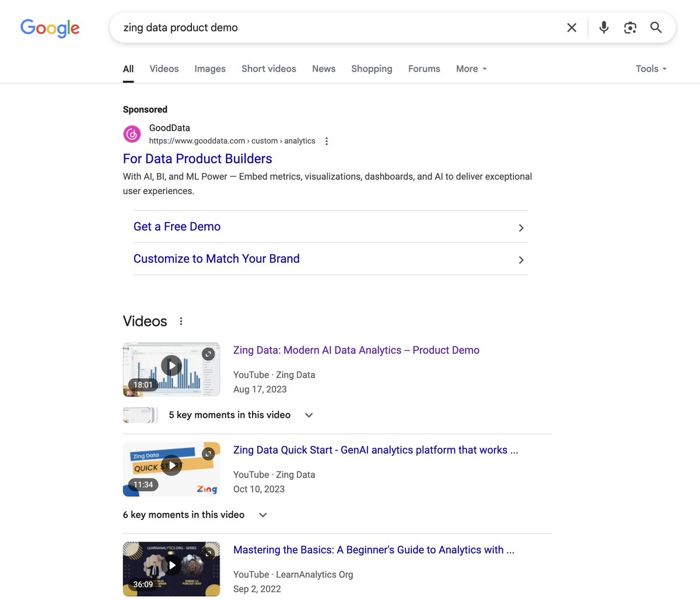Click the 36:09 duration badge
This screenshot has height=601, width=700.
click(143, 584)
